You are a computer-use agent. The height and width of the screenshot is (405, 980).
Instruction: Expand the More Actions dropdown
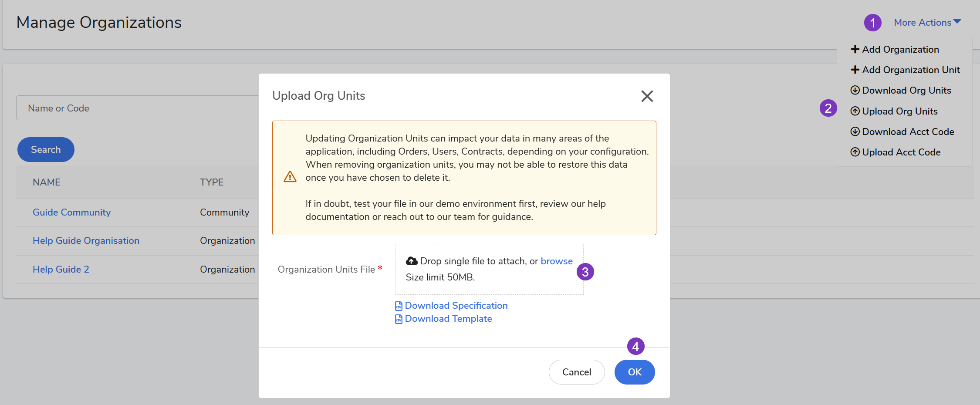coord(927,23)
